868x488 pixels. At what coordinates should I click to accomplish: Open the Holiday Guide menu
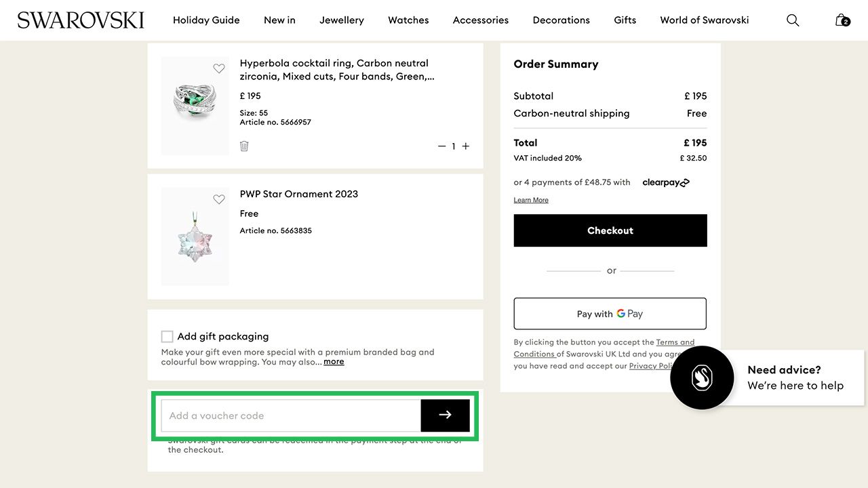click(x=206, y=20)
